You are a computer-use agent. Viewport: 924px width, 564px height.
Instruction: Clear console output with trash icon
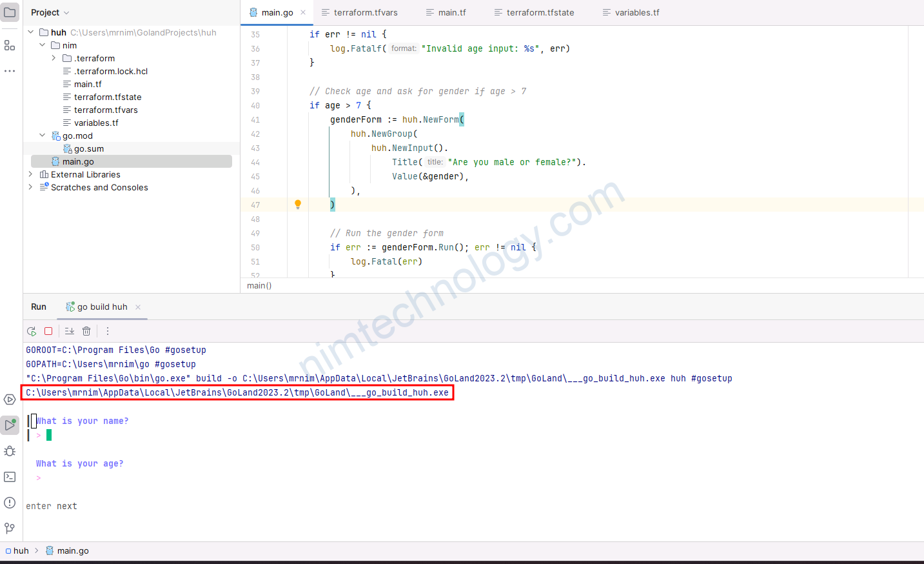click(86, 331)
